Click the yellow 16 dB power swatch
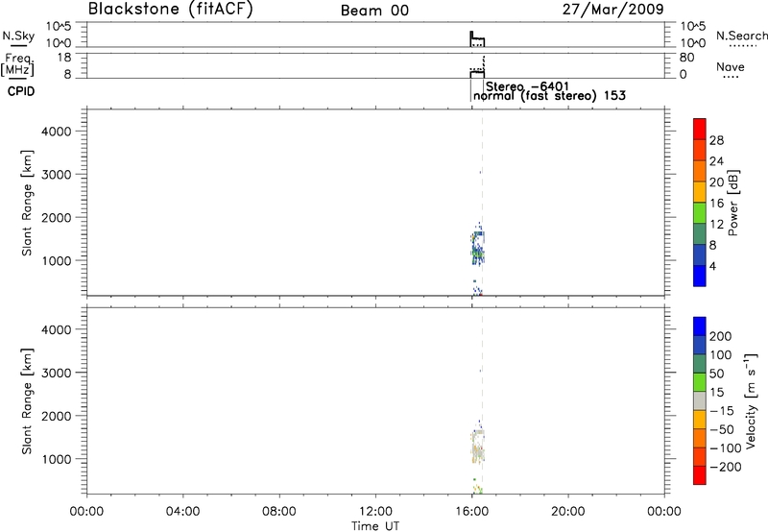768x532 pixels. tap(700, 192)
